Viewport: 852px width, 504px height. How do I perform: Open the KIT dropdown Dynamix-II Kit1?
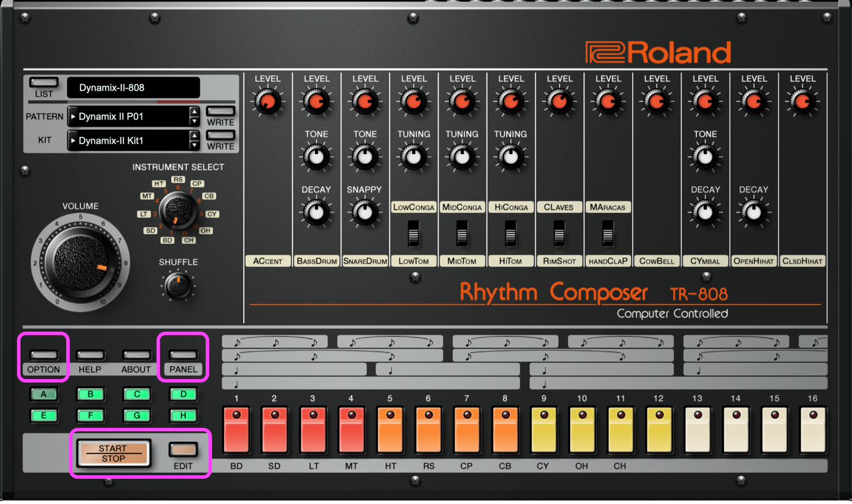coord(129,141)
